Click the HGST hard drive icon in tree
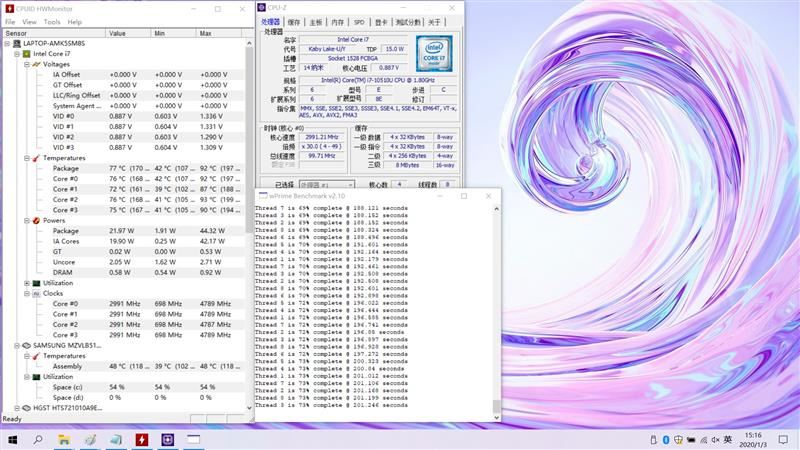800x450 pixels. pos(27,408)
